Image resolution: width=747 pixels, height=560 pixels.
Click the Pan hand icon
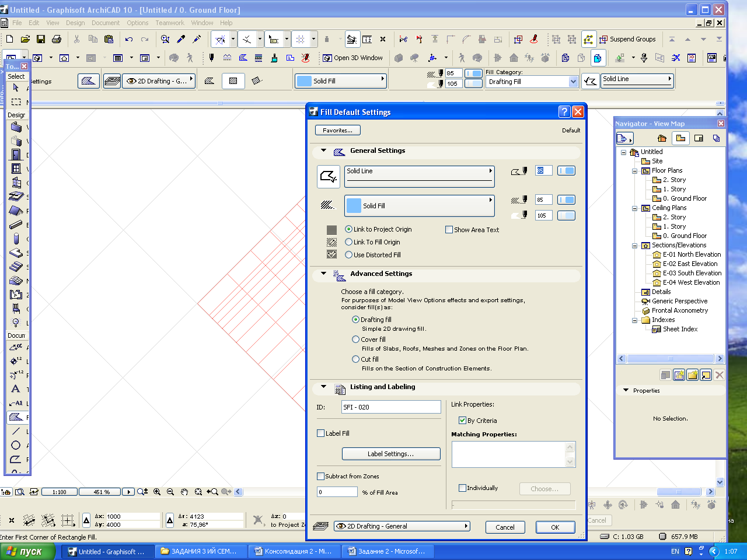pos(184,492)
